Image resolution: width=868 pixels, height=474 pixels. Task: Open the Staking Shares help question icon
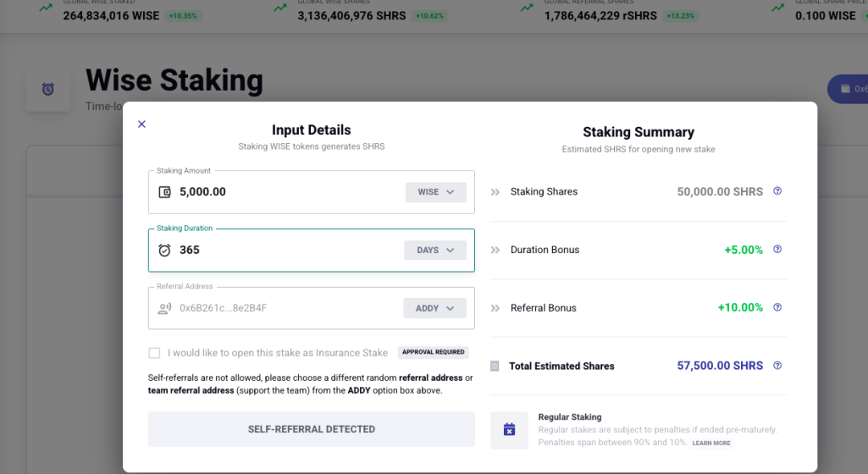(x=777, y=190)
